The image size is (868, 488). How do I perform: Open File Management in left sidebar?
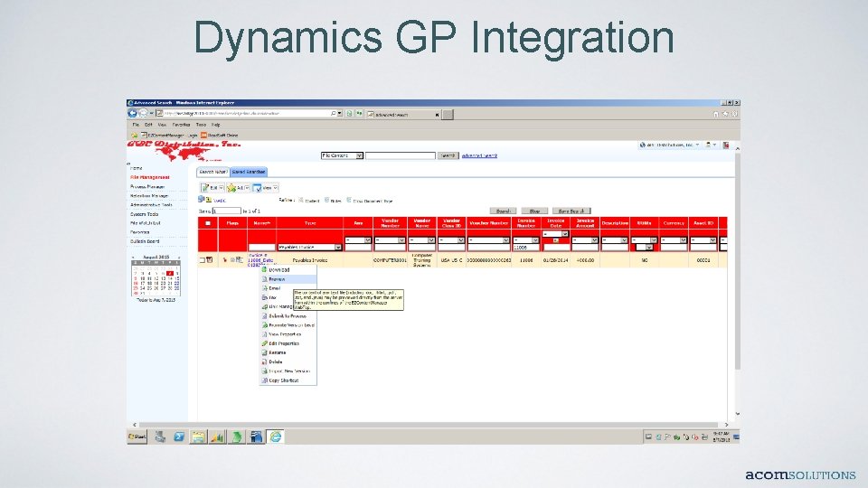(149, 178)
